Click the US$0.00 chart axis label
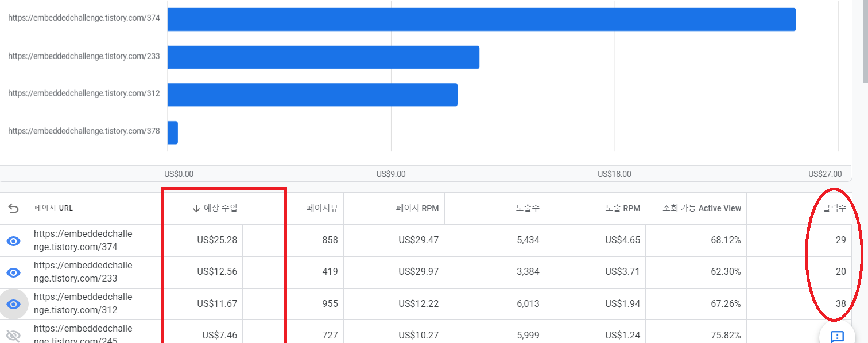 [179, 174]
